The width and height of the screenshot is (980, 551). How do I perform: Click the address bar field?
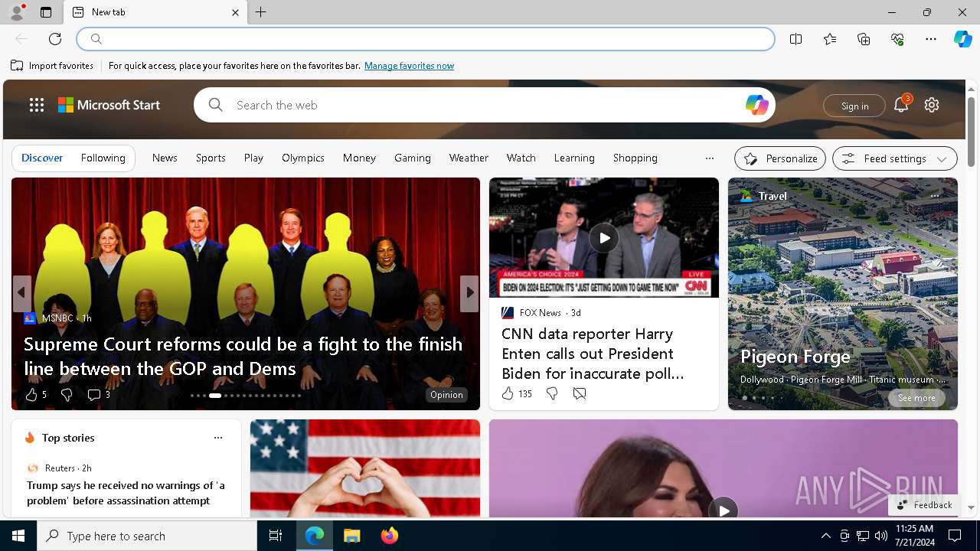(426, 39)
